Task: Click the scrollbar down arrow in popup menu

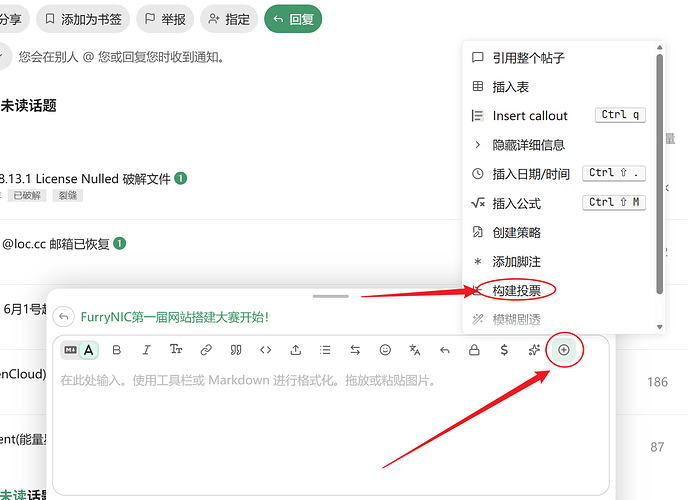Action: point(659,327)
